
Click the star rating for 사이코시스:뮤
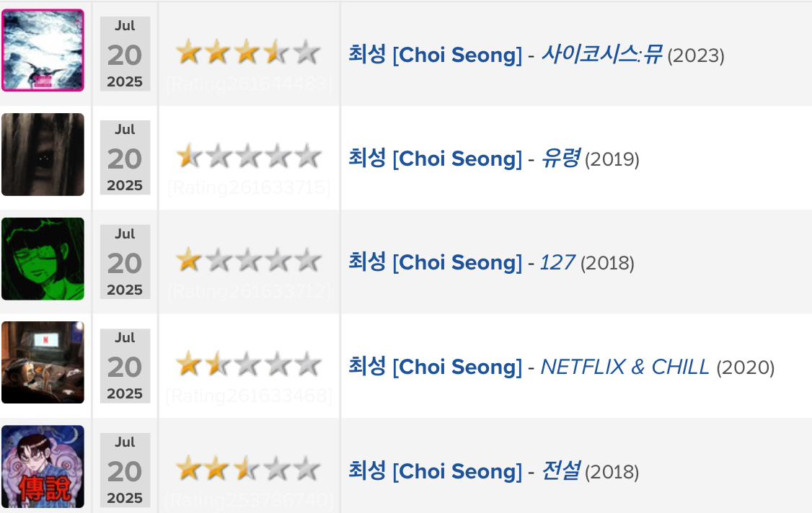(249, 53)
